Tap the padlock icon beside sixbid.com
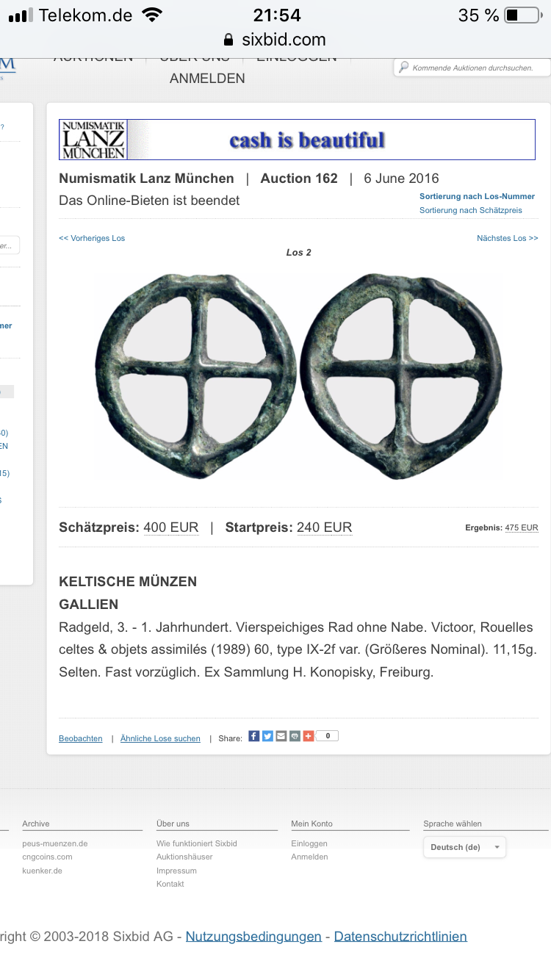 coord(228,40)
